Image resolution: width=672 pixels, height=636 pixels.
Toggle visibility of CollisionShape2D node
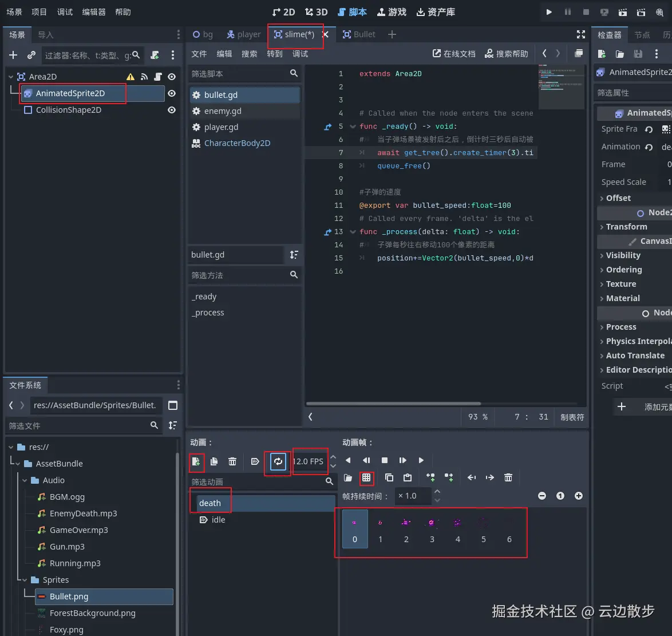172,110
